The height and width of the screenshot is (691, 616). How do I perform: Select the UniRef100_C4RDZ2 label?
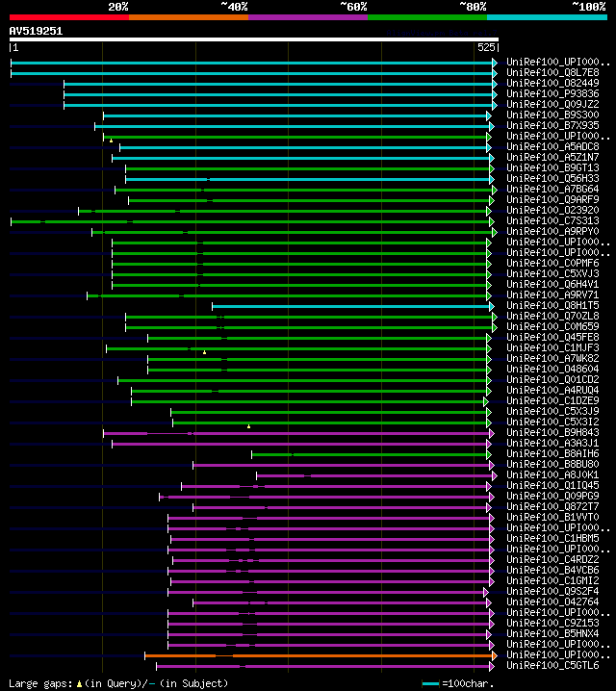(552, 559)
